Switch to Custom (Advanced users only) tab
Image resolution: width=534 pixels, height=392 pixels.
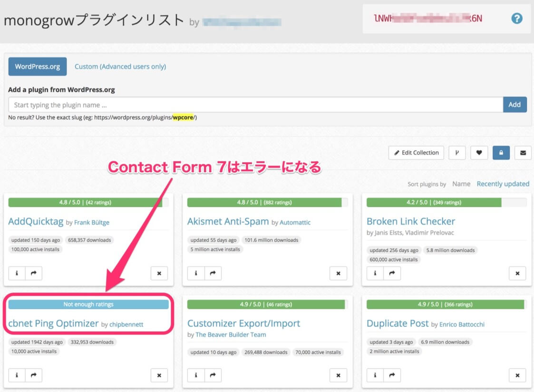tap(120, 67)
